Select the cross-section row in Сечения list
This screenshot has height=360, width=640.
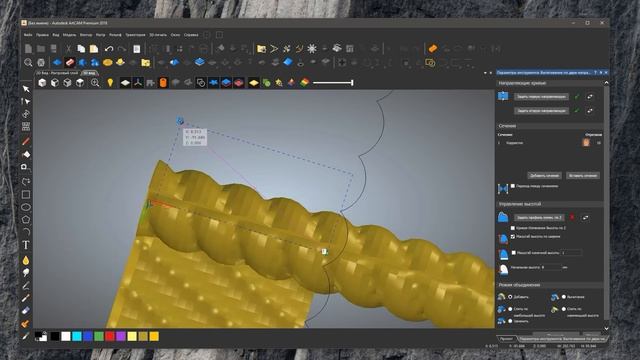[x=549, y=143]
